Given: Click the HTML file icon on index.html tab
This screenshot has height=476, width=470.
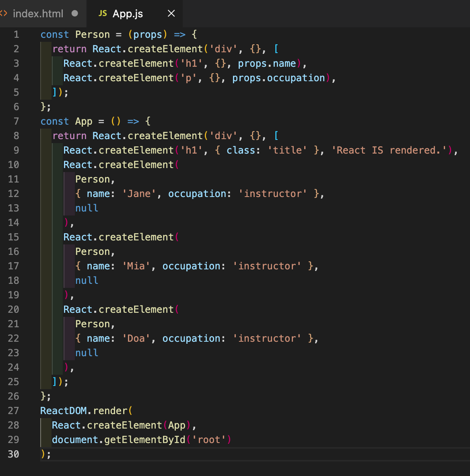Looking at the screenshot, I should [3, 13].
